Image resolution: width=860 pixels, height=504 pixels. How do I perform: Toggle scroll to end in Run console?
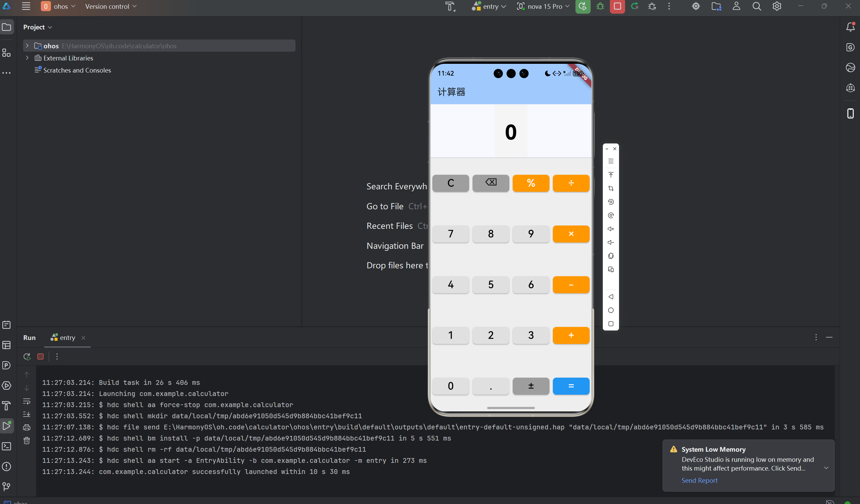tap(27, 414)
